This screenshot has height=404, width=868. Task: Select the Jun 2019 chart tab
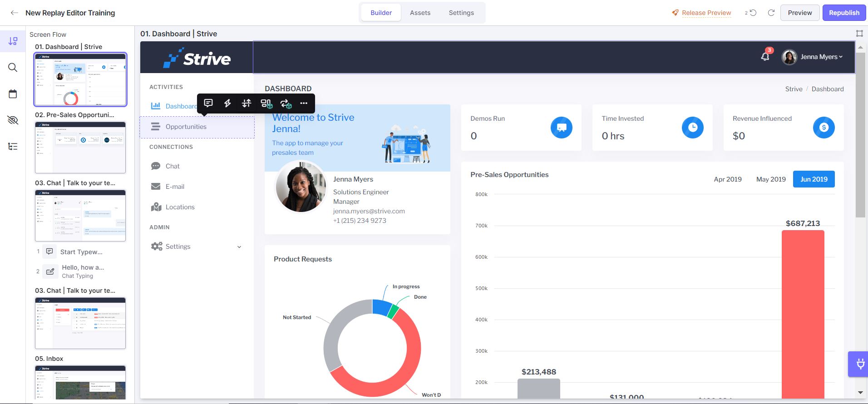[x=814, y=179]
